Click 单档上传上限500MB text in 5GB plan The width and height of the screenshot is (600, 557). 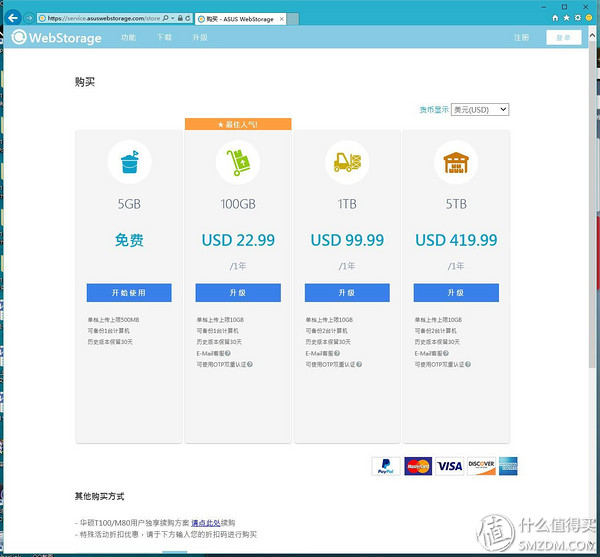[x=113, y=319]
